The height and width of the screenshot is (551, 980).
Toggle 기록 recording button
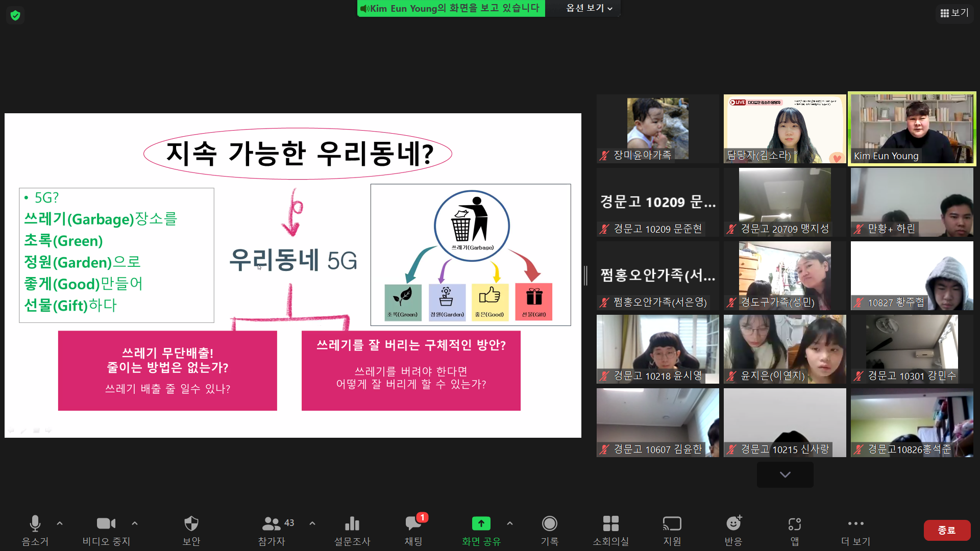click(549, 524)
